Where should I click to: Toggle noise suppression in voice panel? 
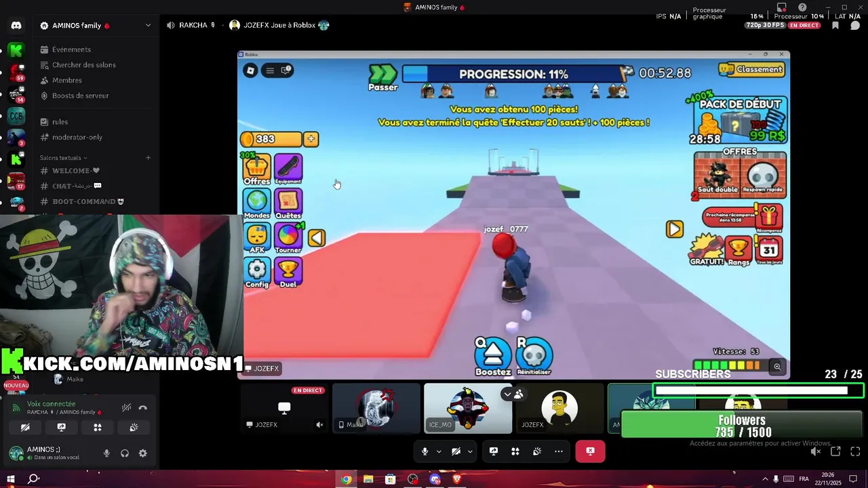click(x=126, y=407)
